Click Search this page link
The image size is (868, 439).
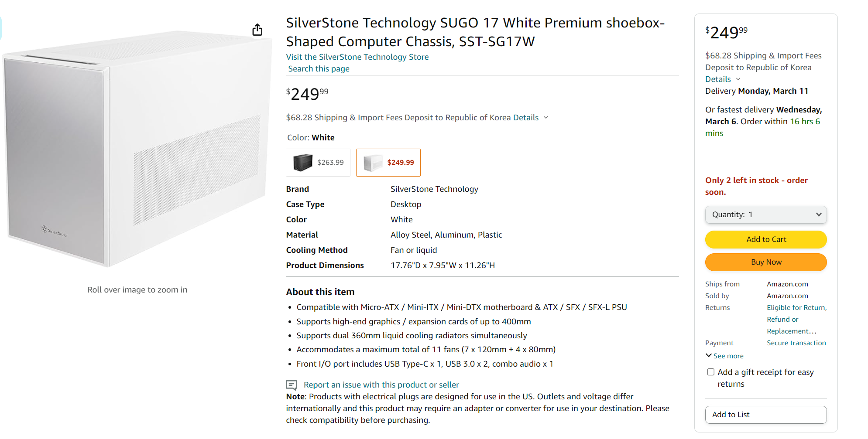319,69
